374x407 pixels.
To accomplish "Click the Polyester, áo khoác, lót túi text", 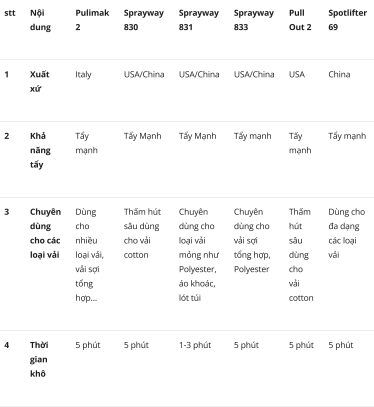I will tap(197, 283).
